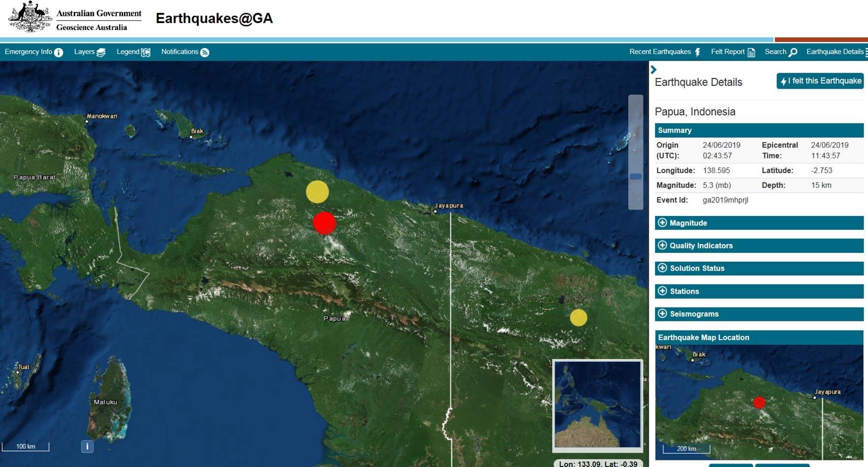Screen dimensions: 868x467
Task: Click the map info 'i' button
Action: click(x=87, y=446)
